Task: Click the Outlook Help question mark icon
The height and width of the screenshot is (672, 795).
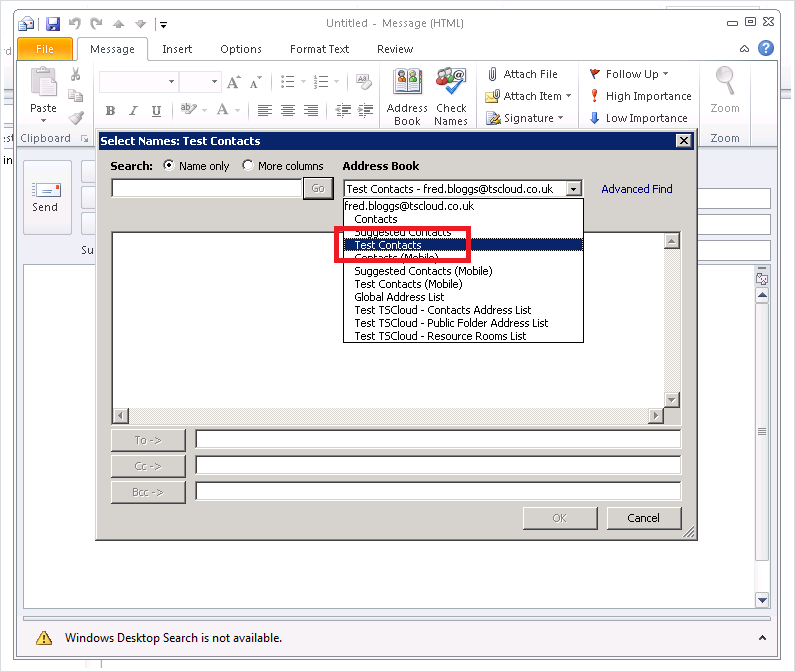Action: point(766,48)
